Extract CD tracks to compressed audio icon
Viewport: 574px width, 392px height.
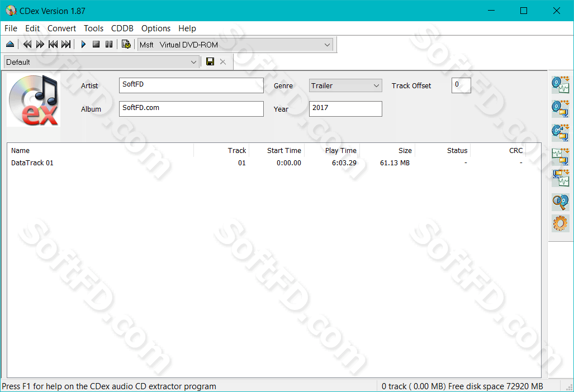(x=561, y=108)
